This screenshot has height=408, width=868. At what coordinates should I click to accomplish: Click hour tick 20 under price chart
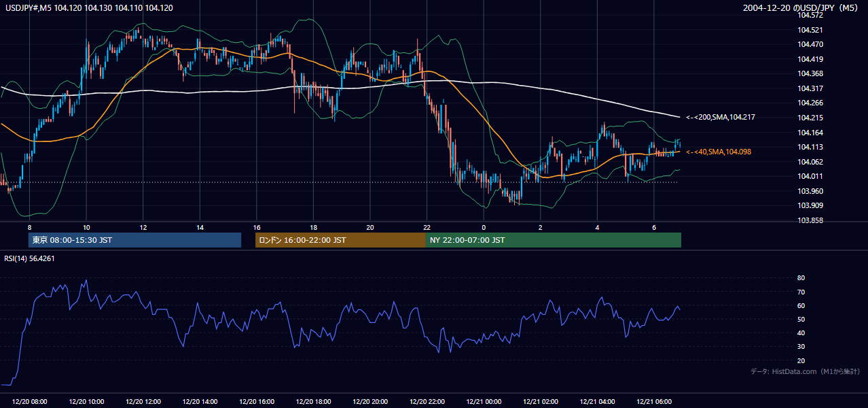(370, 228)
